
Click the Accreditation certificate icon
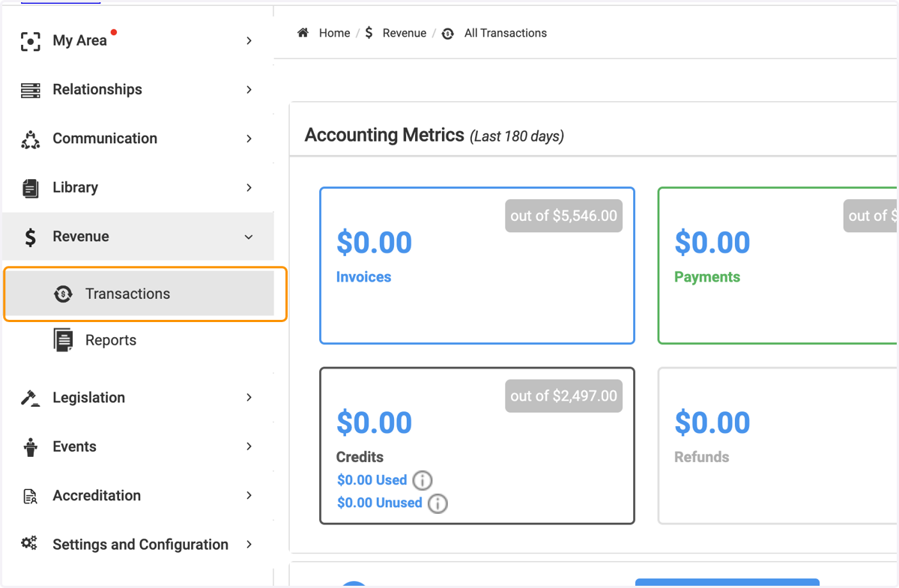[x=30, y=496]
